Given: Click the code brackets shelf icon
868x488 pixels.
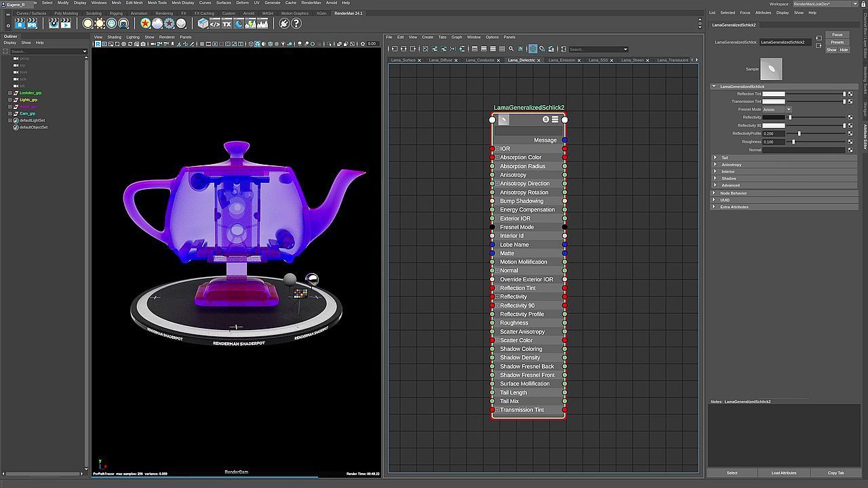Looking at the screenshot, I should (x=215, y=24).
